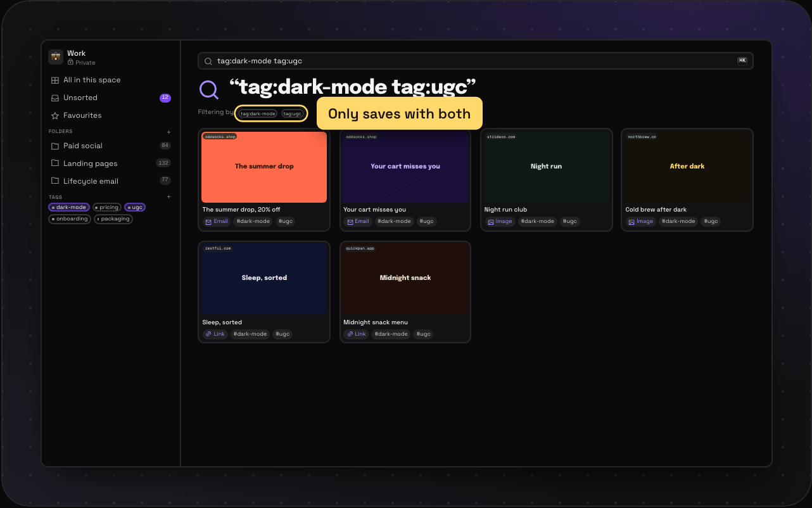
Task: Open the Paid social folder
Action: pyautogui.click(x=110, y=146)
